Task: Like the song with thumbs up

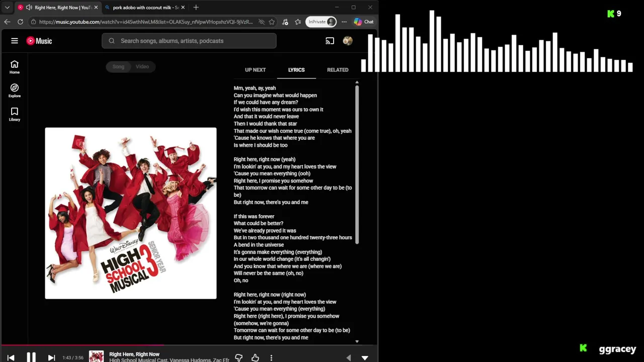Action: [x=255, y=357]
